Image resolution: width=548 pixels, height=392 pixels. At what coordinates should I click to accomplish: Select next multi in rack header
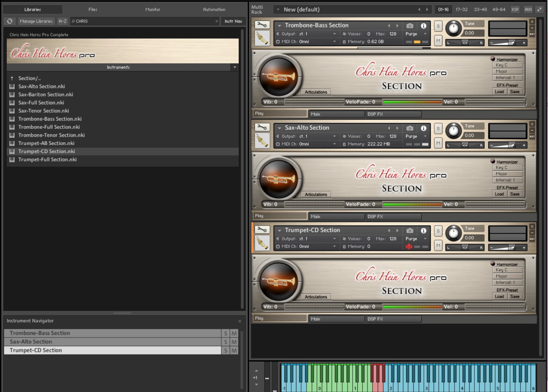(427, 9)
